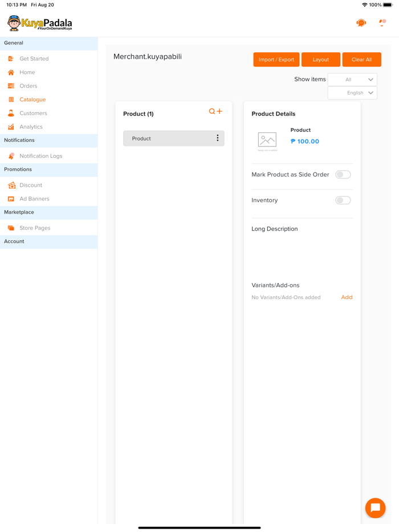The image size is (399, 532).
Task: Click Add for Variants/Add-ons
Action: (347, 297)
